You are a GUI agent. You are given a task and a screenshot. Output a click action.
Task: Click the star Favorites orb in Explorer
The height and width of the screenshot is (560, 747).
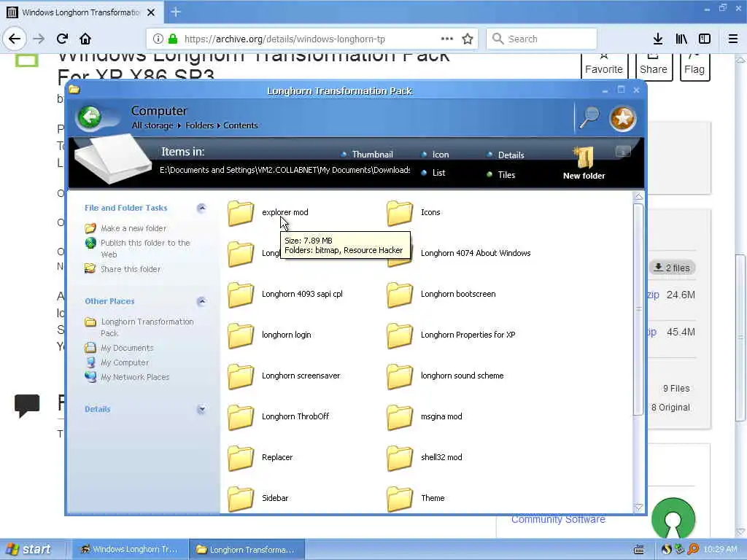tap(622, 118)
